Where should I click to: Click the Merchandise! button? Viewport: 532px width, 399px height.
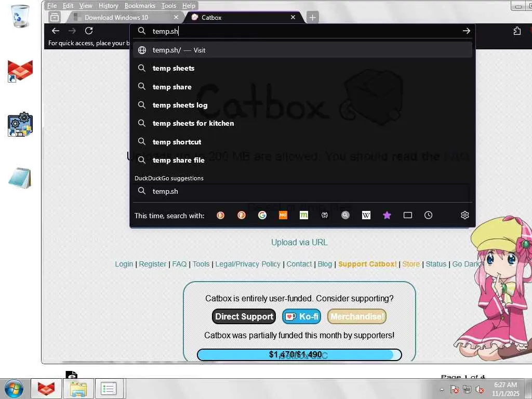357,316
